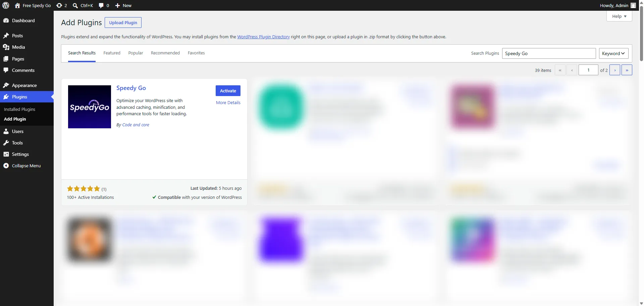Viewport: 644px width, 306px height.
Task: Click the Tools menu label
Action: 17,143
